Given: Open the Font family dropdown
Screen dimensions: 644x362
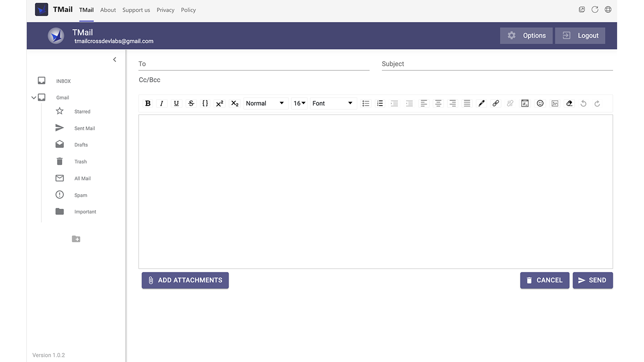Looking at the screenshot, I should (333, 103).
